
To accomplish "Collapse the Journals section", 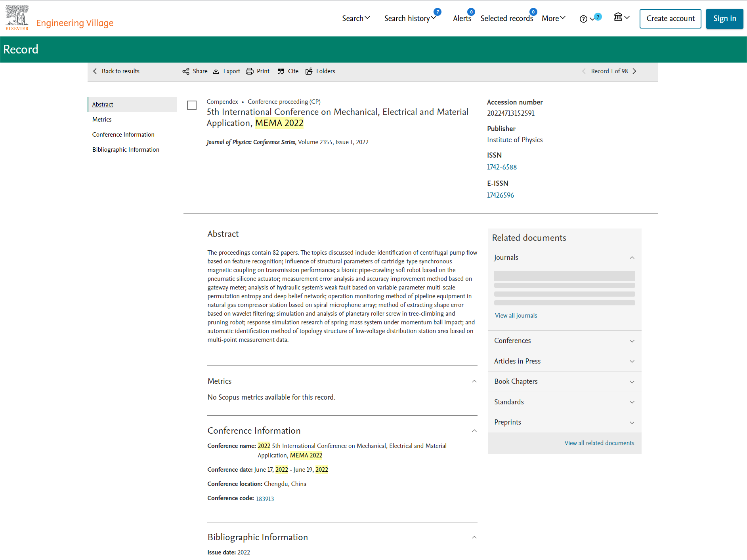I will [x=632, y=257].
